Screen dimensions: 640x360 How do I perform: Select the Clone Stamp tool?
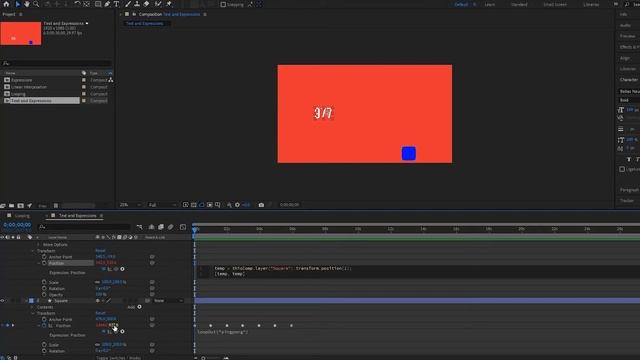point(137,4)
